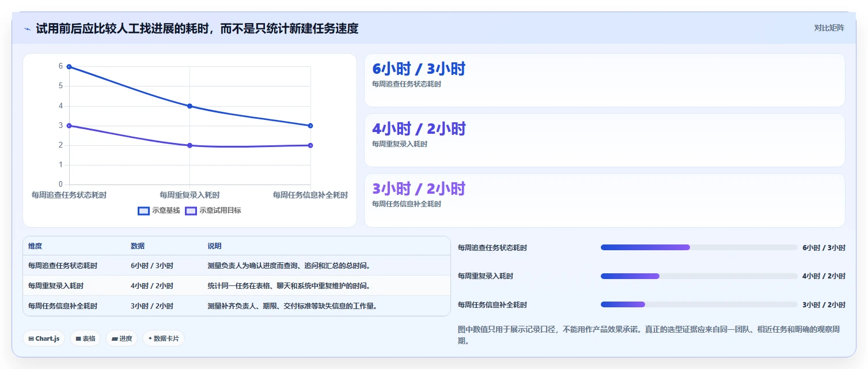Click the 维度 table column header
The width and height of the screenshot is (868, 369).
point(35,246)
